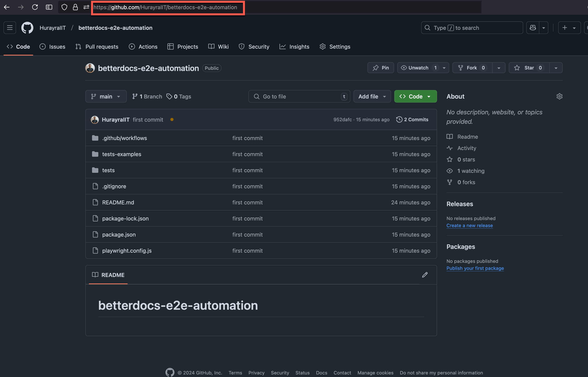Click betterdocs-e2e-automation breadcrumb link
Image resolution: width=588 pixels, height=377 pixels.
115,28
